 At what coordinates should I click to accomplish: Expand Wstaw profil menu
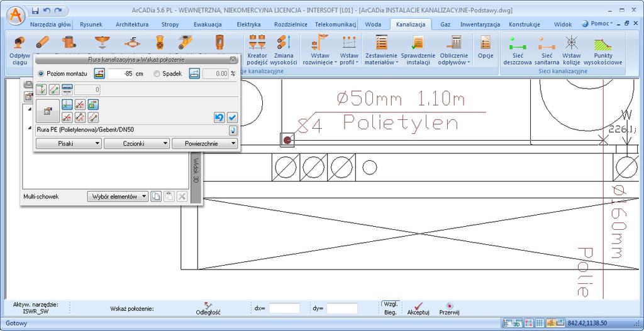pyautogui.click(x=349, y=50)
